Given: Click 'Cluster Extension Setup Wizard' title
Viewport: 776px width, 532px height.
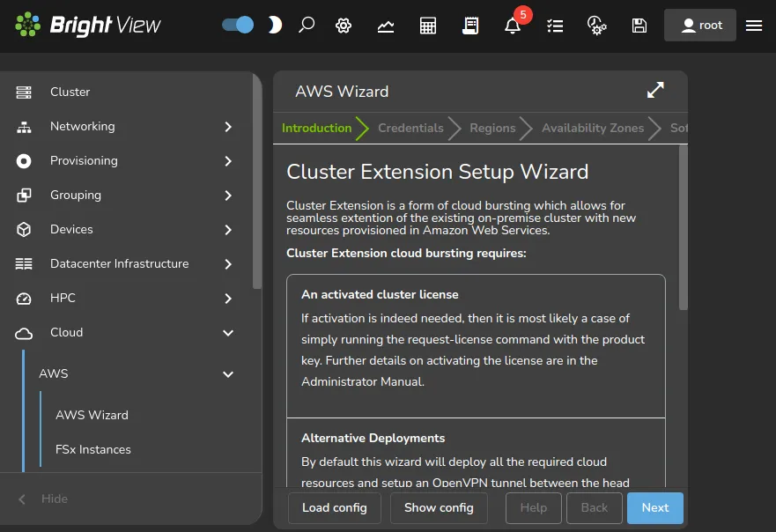Looking at the screenshot, I should pos(438,172).
